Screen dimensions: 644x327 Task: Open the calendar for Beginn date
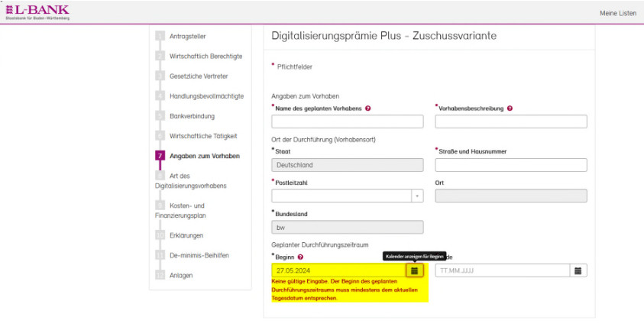[x=414, y=270]
